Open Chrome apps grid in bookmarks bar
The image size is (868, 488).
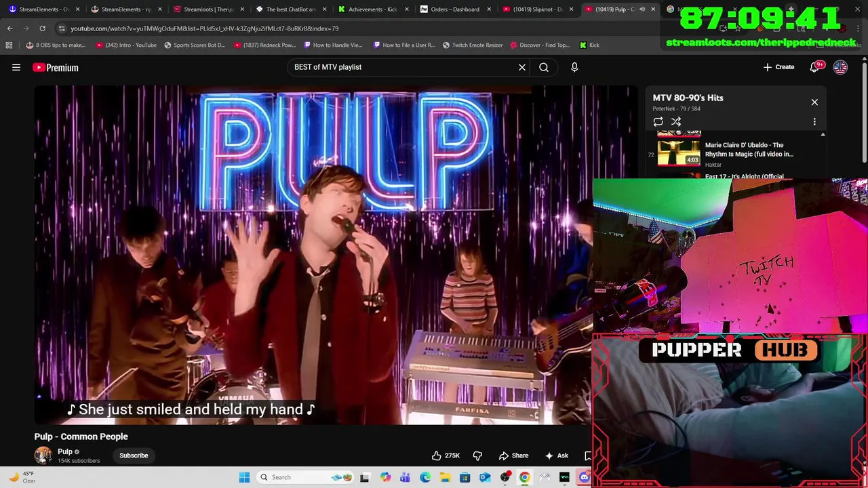pos(9,45)
